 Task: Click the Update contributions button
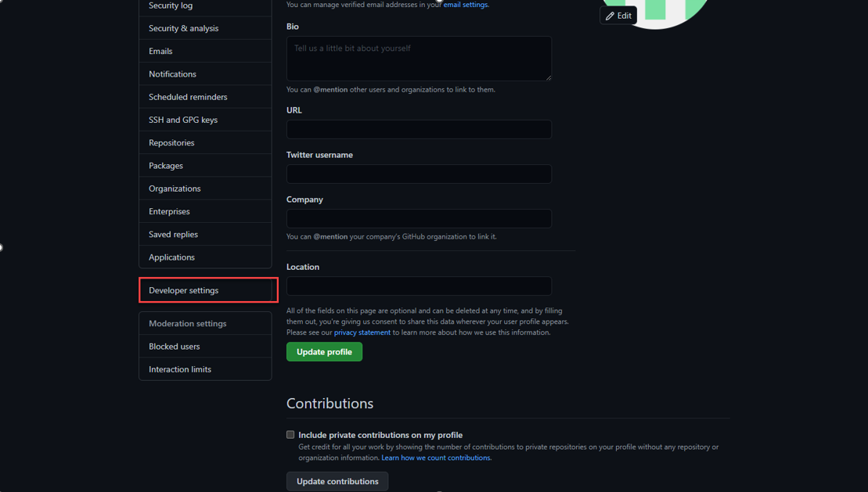point(337,482)
